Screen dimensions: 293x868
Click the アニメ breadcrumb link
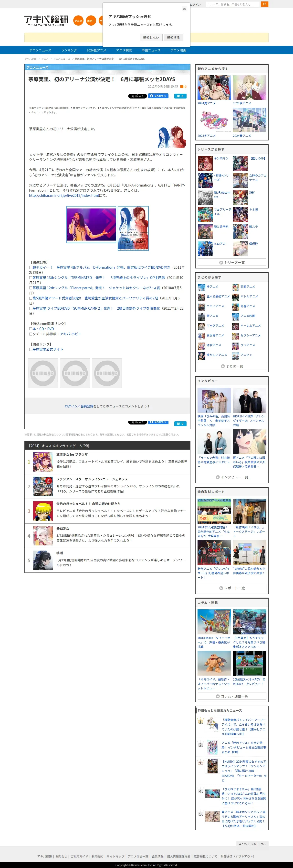tap(45, 59)
